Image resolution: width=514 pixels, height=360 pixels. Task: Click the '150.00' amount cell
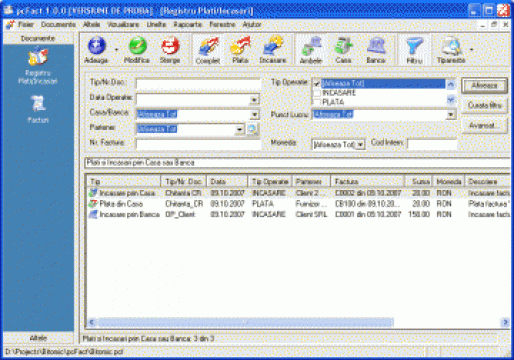point(419,214)
